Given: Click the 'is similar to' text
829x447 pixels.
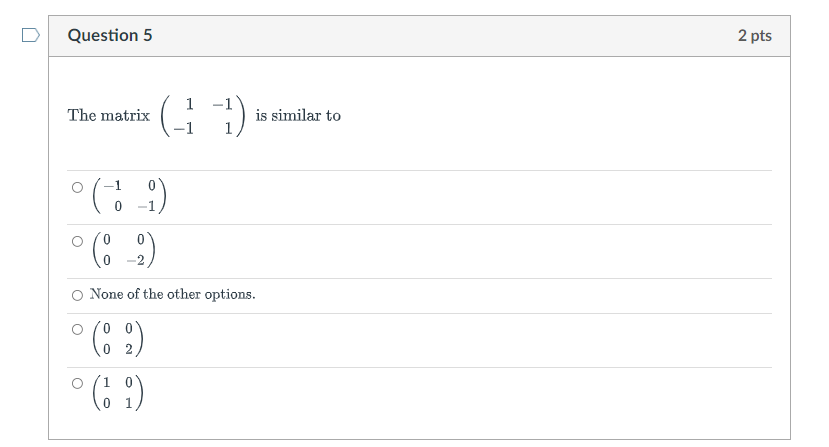Looking at the screenshot, I should 298,115.
